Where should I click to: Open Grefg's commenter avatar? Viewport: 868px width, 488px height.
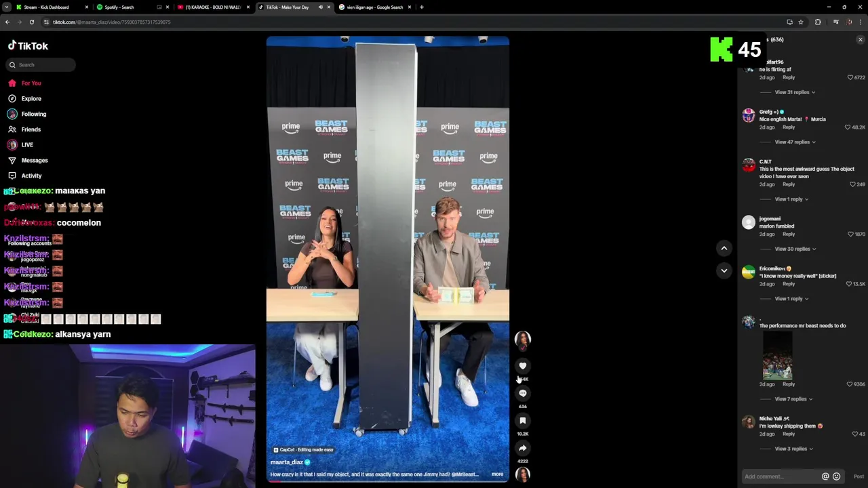749,116
